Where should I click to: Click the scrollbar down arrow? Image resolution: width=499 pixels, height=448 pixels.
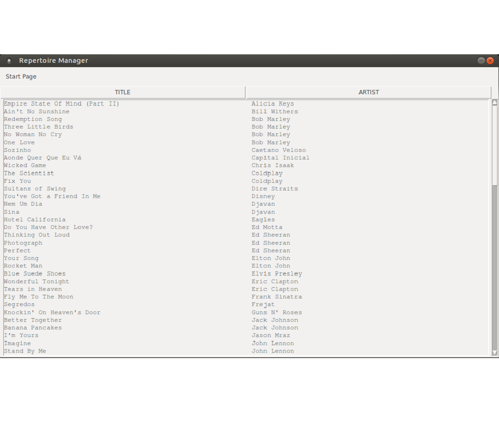[x=495, y=352]
